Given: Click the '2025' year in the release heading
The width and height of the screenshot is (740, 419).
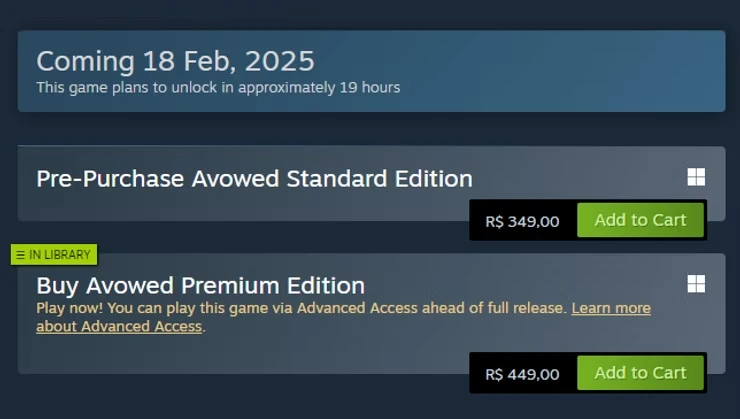Looking at the screenshot, I should pos(280,61).
